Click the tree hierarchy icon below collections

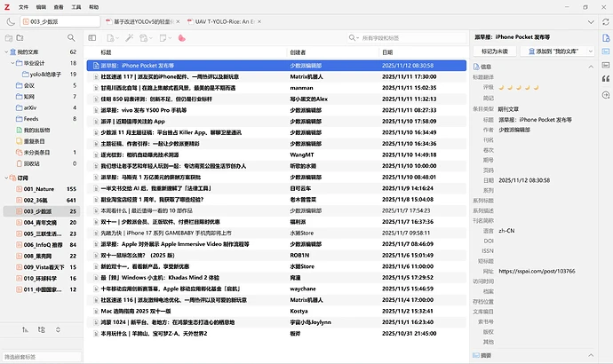pyautogui.click(x=42, y=329)
